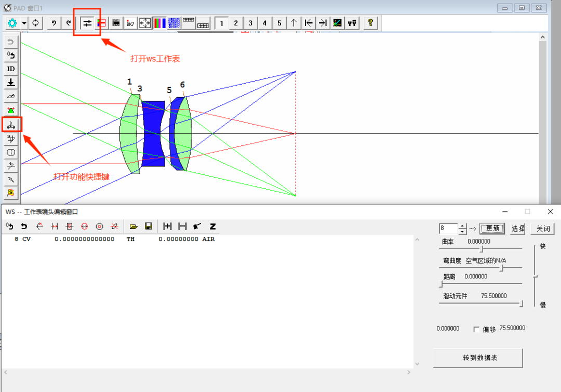
Task: Open the dropdown arrow beside the gear icon
Action: click(24, 23)
